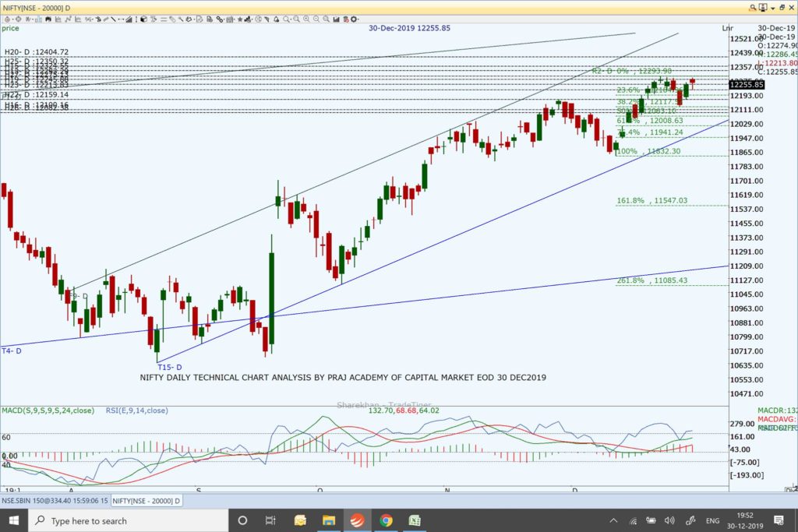
Task: Click the alert bell icon
Action: (x=277, y=19)
